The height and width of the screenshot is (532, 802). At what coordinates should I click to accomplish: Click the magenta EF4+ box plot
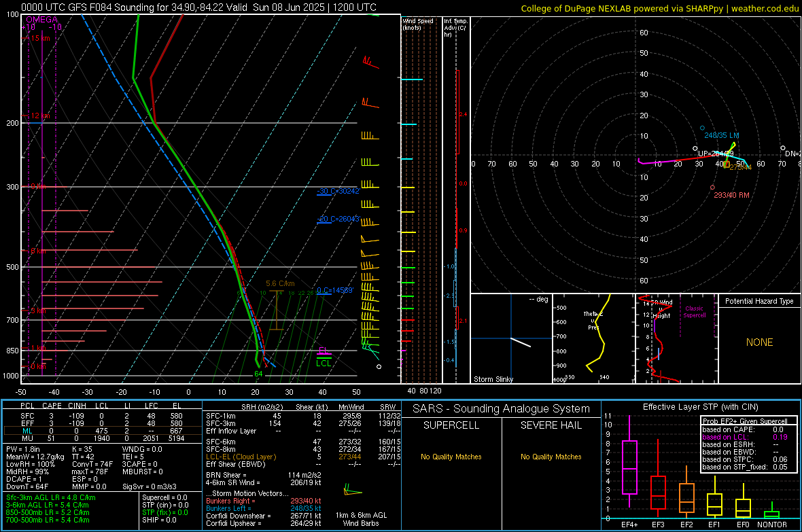click(x=629, y=461)
